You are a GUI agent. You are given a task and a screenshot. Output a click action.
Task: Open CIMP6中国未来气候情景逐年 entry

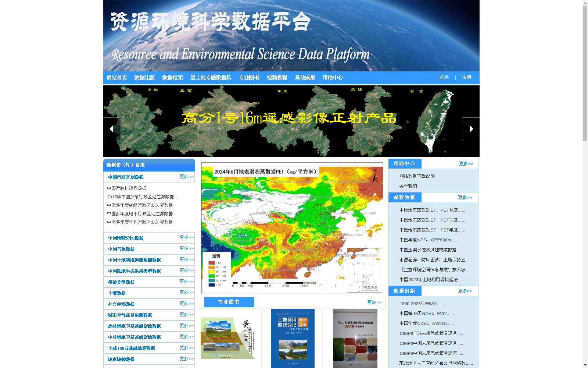432,353
